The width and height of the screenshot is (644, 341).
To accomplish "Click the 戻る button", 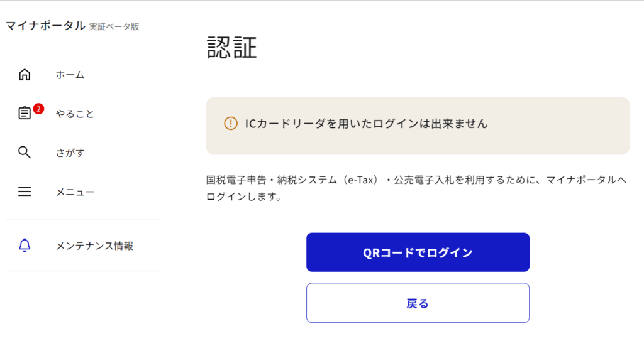I will [x=418, y=303].
